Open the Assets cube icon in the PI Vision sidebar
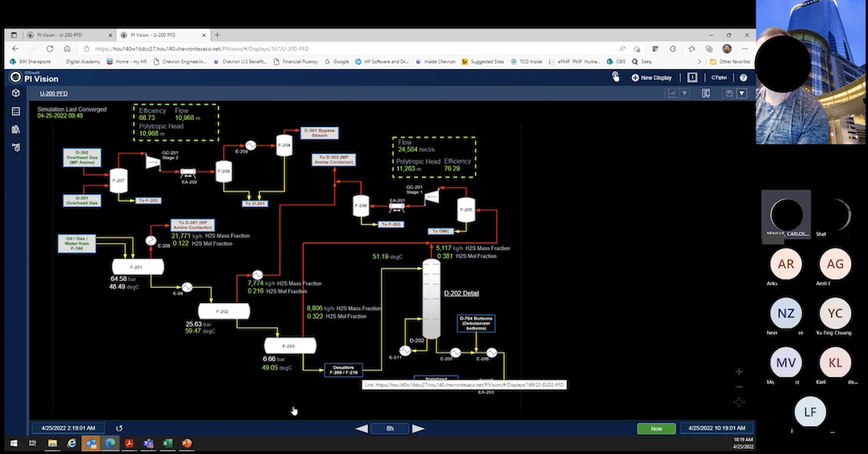The width and height of the screenshot is (868, 454). (16, 93)
